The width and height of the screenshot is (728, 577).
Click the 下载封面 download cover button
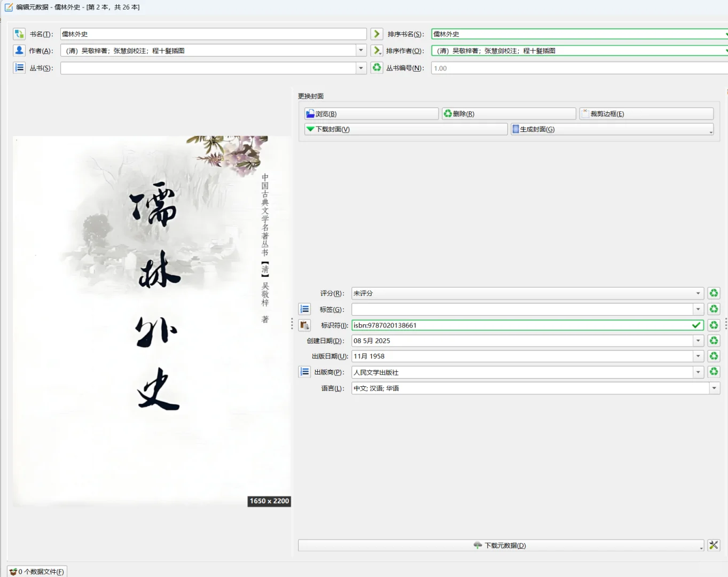pos(405,129)
